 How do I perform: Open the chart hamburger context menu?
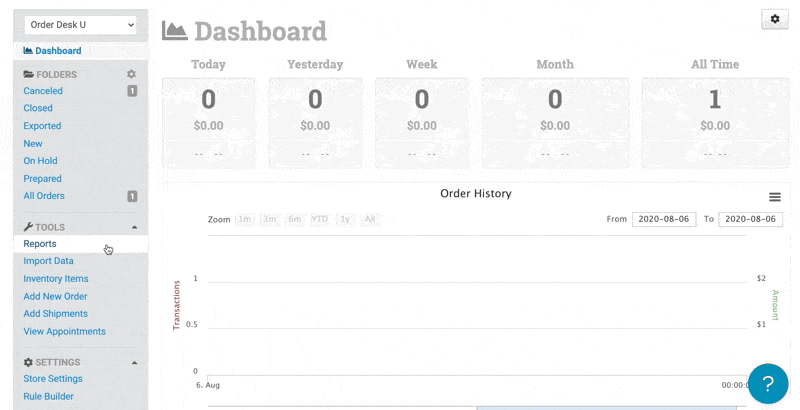774,197
